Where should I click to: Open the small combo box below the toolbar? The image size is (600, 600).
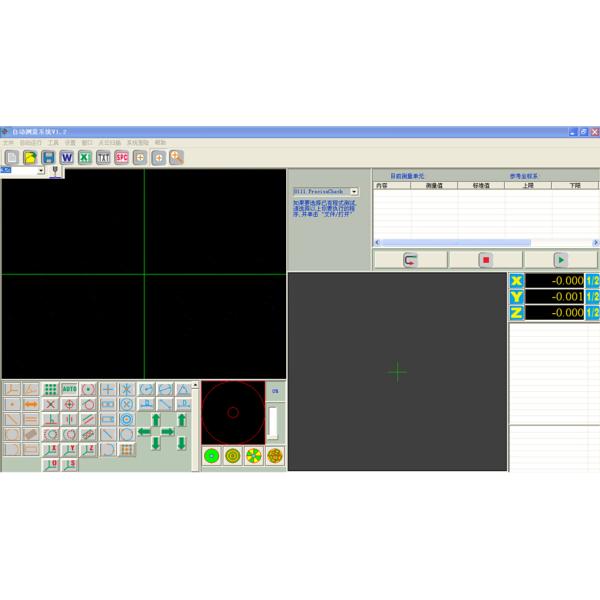41,171
